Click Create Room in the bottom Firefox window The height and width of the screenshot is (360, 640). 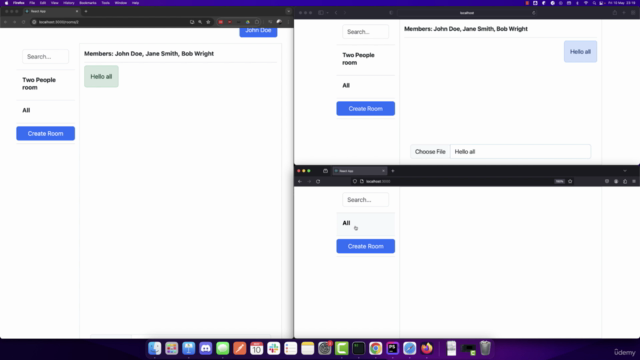click(x=365, y=246)
